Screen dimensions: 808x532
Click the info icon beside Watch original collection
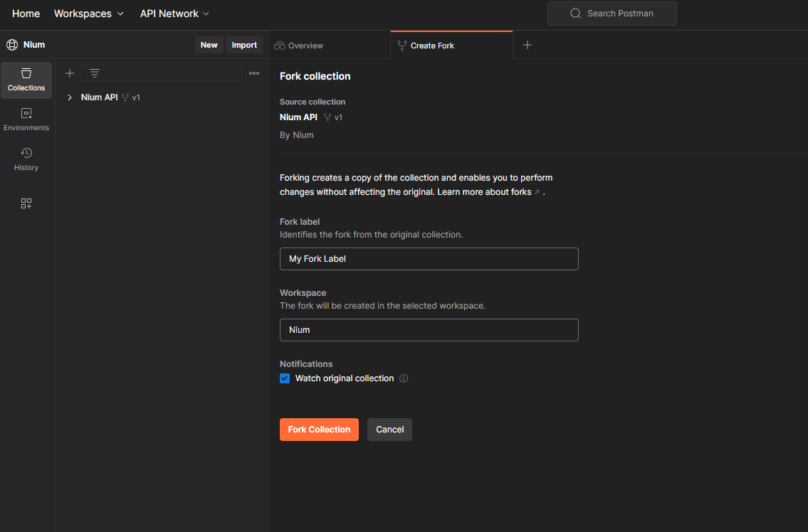pos(404,378)
